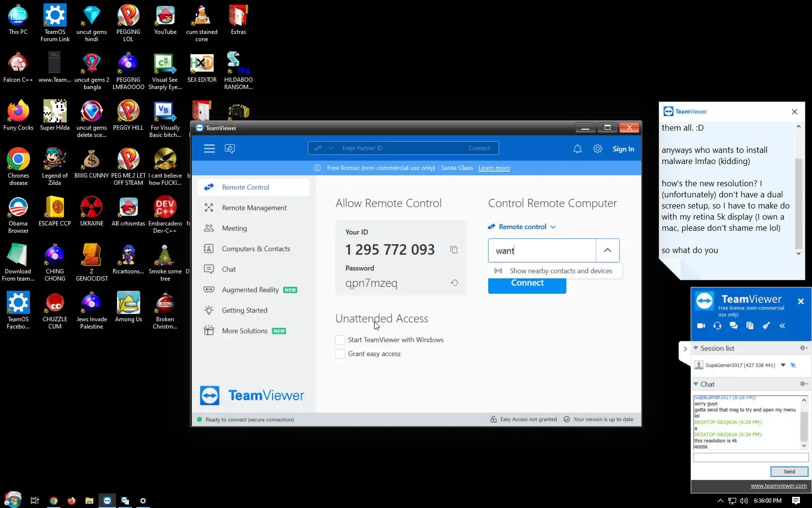The width and height of the screenshot is (812, 508).
Task: Show hidden system tray icons
Action: (x=720, y=501)
